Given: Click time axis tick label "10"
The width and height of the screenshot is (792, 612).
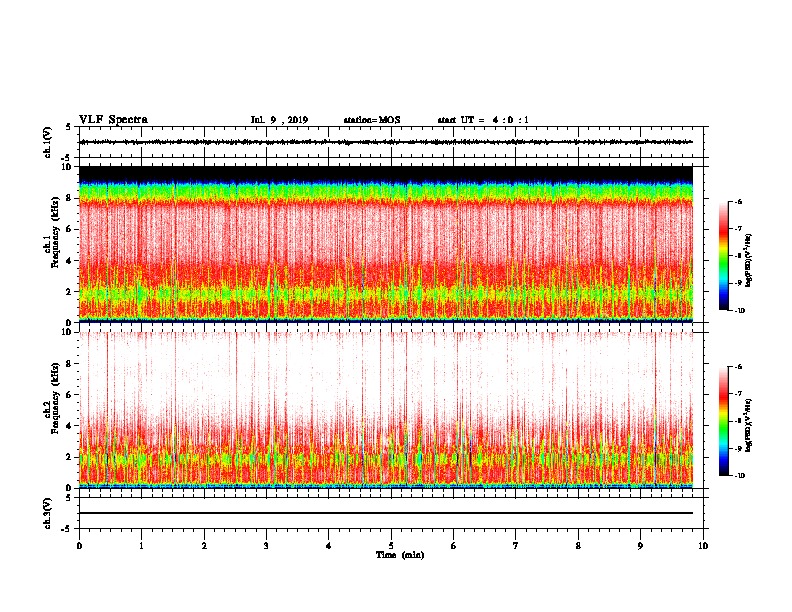Looking at the screenshot, I should (703, 546).
